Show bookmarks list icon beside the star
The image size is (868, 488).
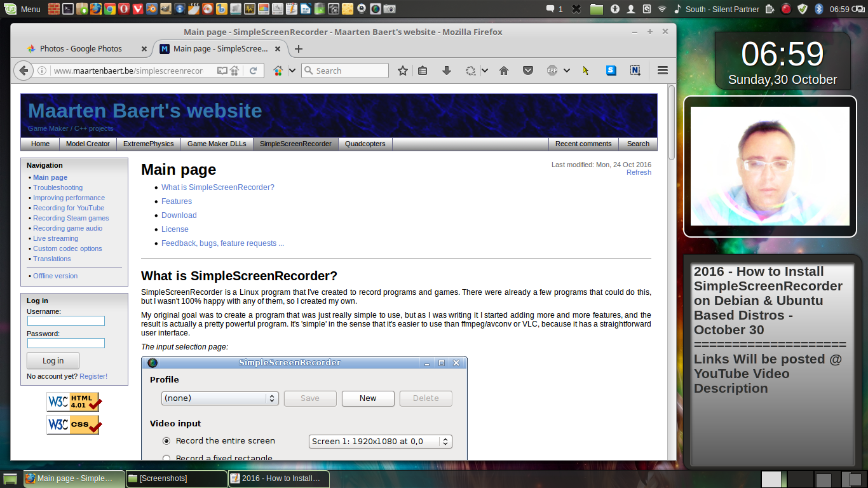coord(423,71)
